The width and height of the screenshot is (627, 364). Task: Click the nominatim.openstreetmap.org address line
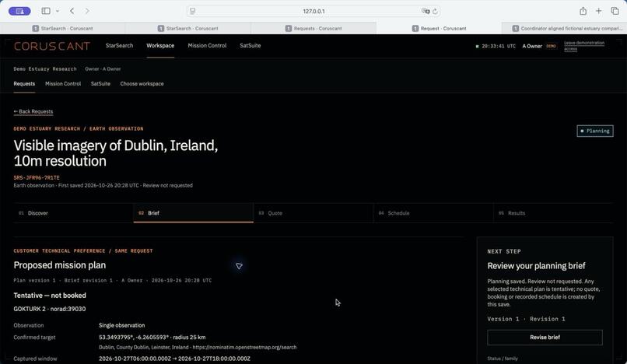pyautogui.click(x=198, y=347)
